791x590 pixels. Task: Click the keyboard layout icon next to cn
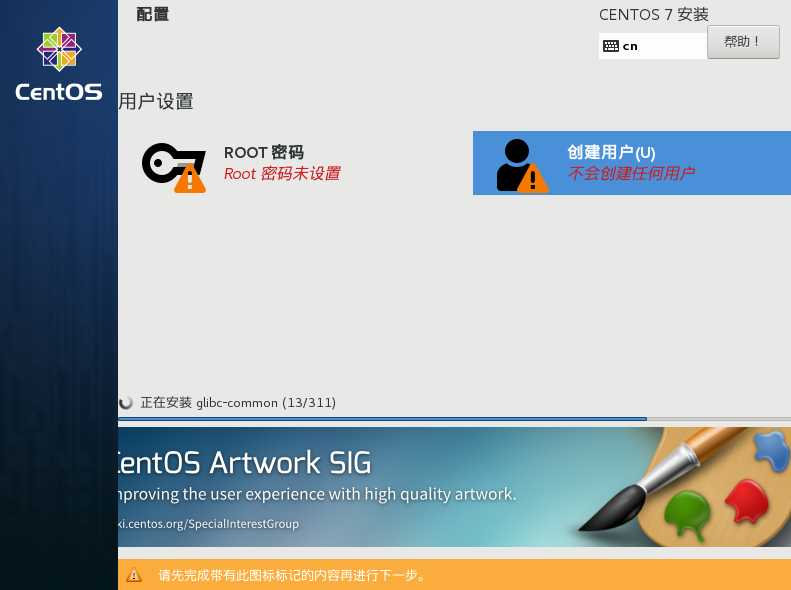click(611, 46)
